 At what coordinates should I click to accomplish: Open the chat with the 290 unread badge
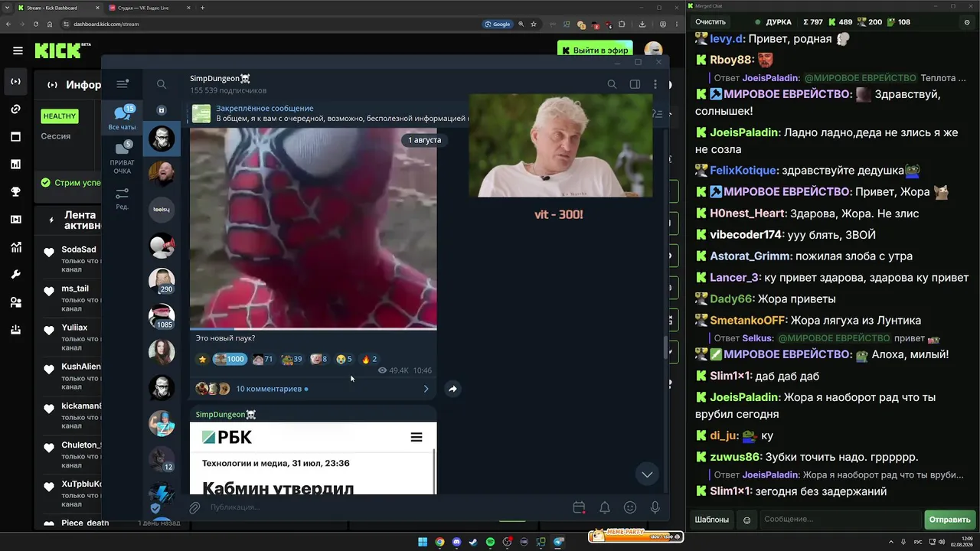pyautogui.click(x=162, y=281)
